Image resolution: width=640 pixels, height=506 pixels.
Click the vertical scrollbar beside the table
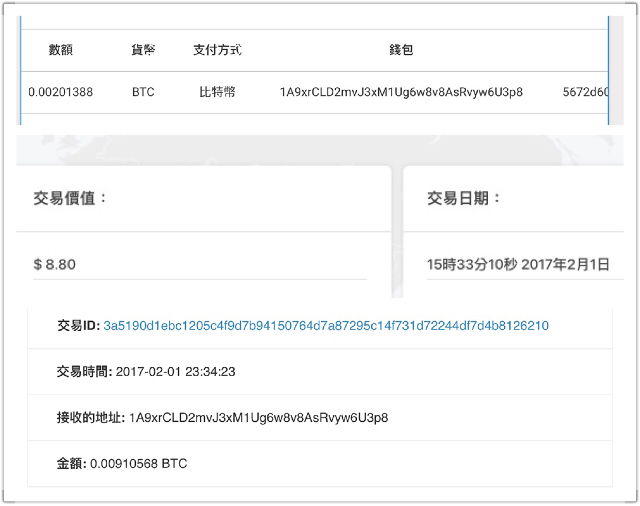tap(616, 70)
